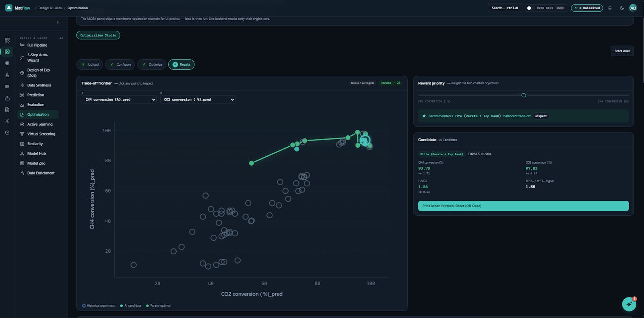
Task: Open the lab flask icon in the left rail
Action: coord(7,75)
